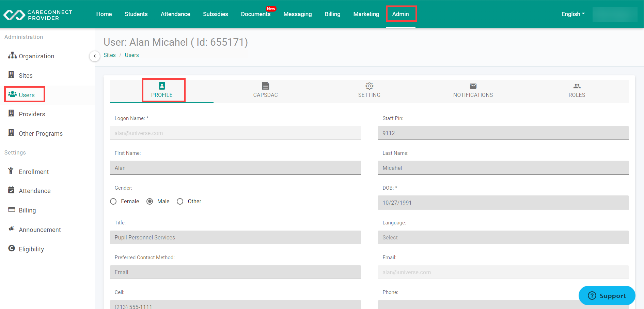The height and width of the screenshot is (309, 644).
Task: Switch to the PROFILE tab
Action: pos(162,91)
